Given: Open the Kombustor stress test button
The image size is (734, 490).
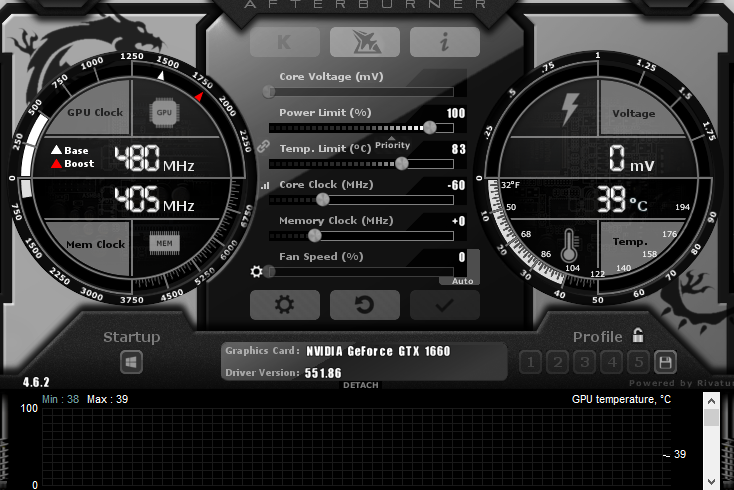Looking at the screenshot, I should coord(285,42).
